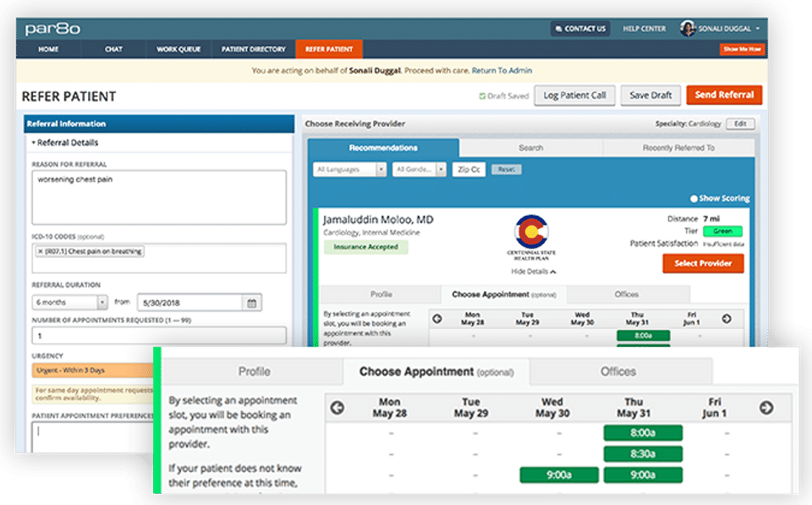Viewport: 812px width, 505px height.
Task: Select the Refer Patient menu
Action: pos(329,49)
